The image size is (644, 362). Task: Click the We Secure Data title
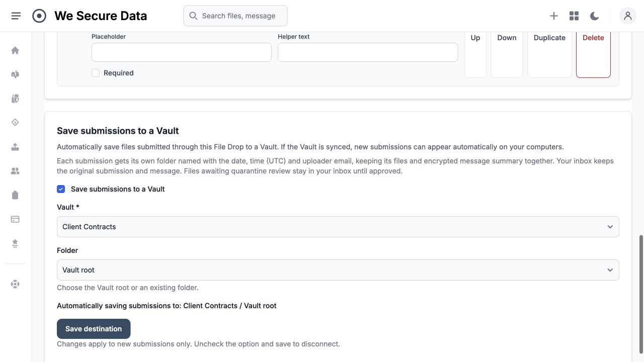pos(101,16)
